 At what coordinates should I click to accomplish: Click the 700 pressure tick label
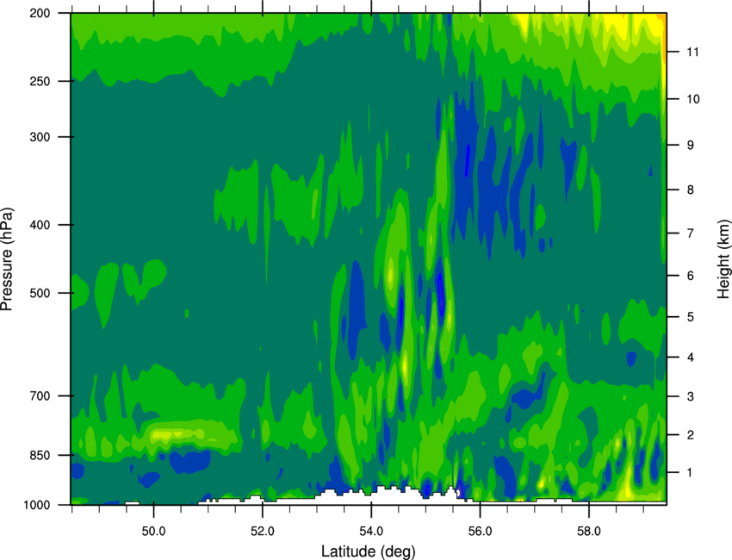click(40, 395)
